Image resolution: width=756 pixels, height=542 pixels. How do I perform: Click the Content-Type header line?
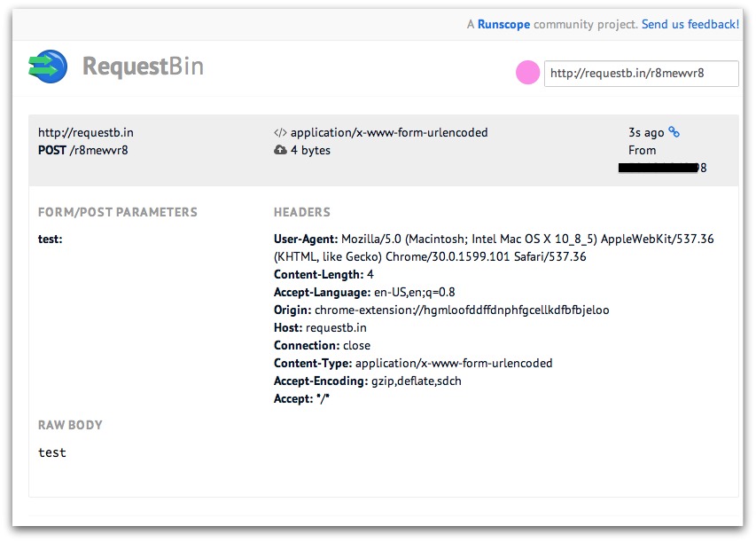pos(413,364)
